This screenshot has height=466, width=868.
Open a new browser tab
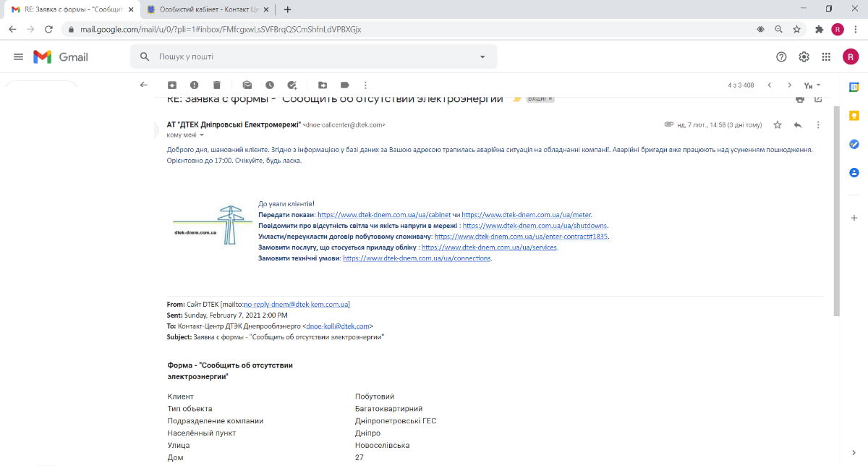tap(288, 9)
